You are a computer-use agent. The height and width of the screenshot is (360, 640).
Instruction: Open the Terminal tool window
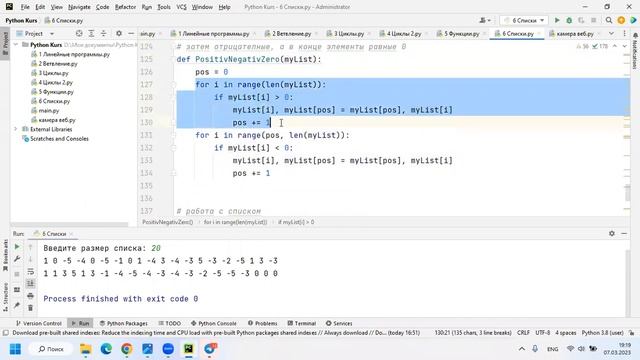(x=301, y=323)
